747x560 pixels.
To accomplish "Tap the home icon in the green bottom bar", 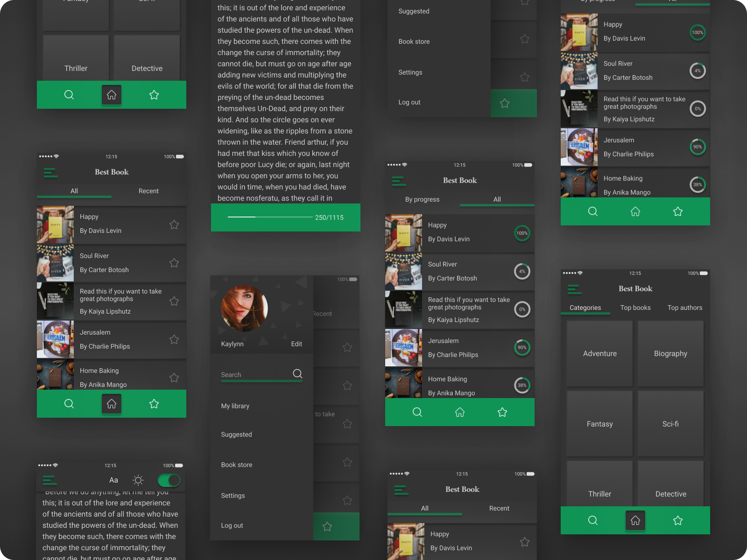I will 112,404.
